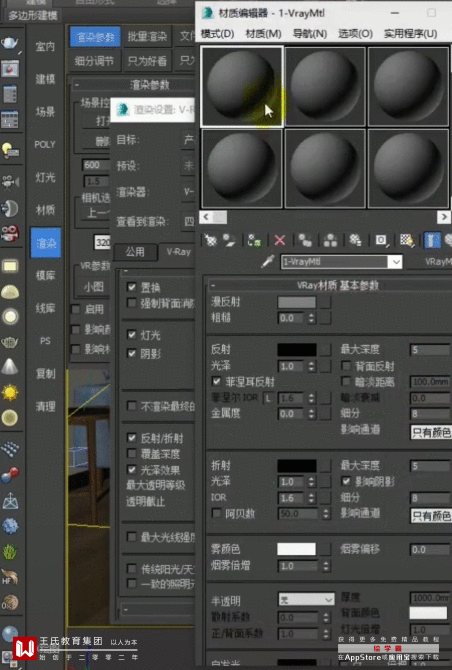Click the grid table icon in left toolbar

pos(9,120)
